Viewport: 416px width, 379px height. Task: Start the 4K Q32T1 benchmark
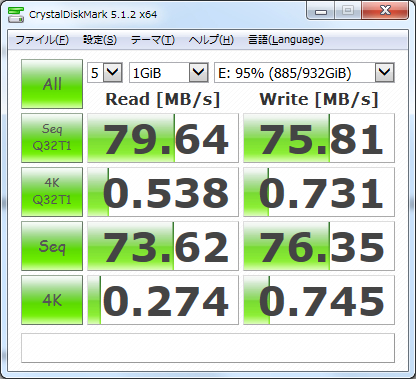pos(52,192)
